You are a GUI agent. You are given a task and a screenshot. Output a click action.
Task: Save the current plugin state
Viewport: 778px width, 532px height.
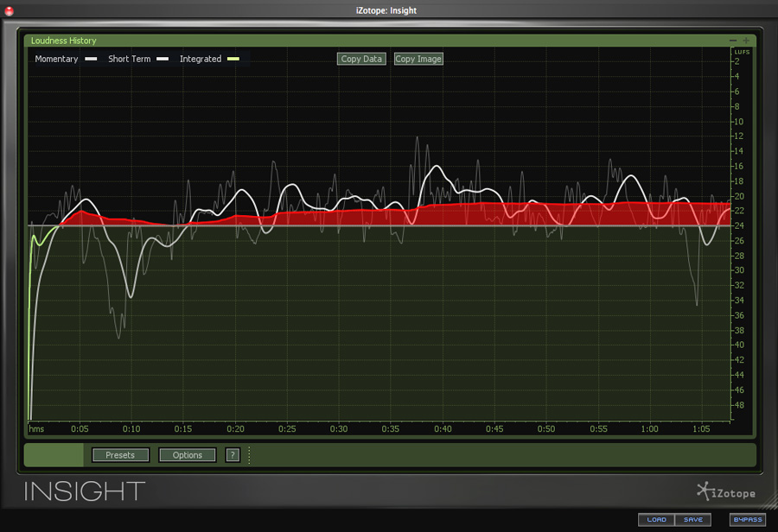click(x=693, y=519)
